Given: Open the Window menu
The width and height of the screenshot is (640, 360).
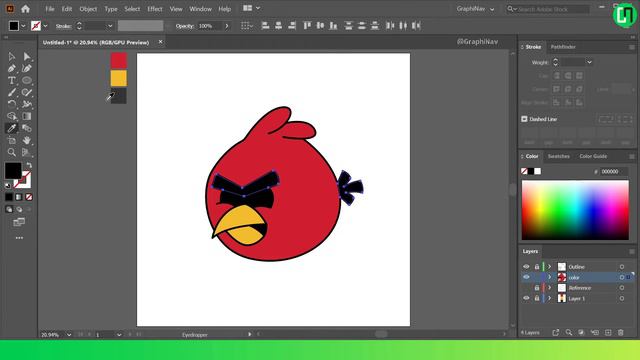Looking at the screenshot, I should [200, 9].
